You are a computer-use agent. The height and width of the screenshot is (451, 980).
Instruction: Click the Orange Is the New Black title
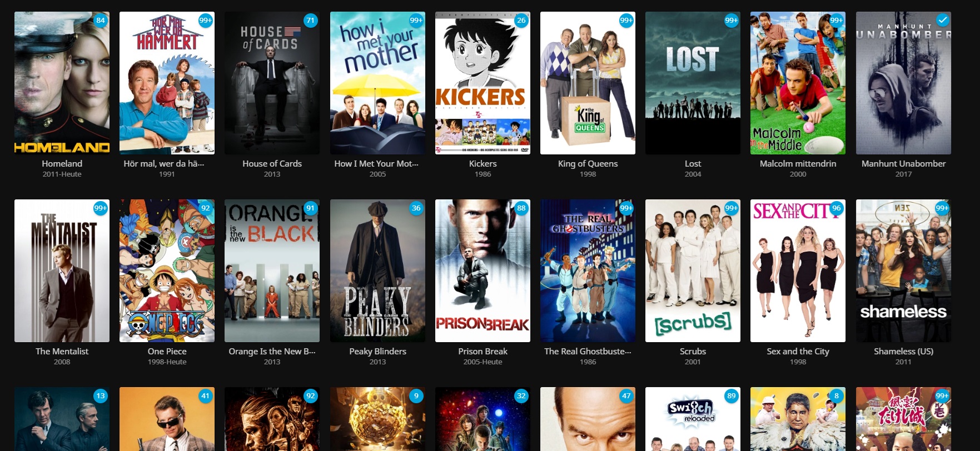pyautogui.click(x=272, y=351)
